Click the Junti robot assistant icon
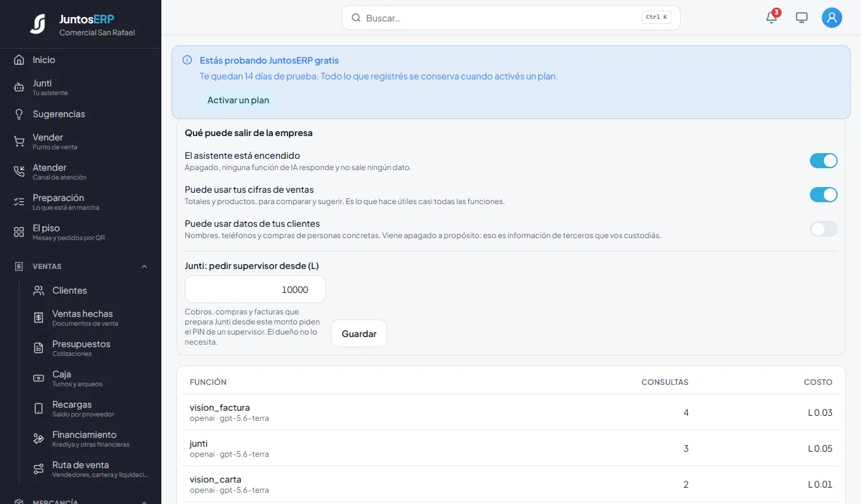This screenshot has width=861, height=504. [x=19, y=88]
